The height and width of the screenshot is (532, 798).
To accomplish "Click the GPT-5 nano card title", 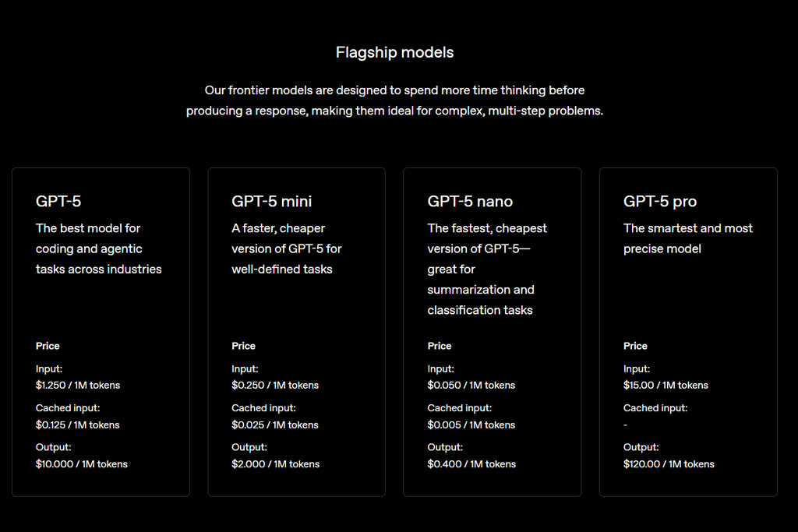I will pos(470,201).
